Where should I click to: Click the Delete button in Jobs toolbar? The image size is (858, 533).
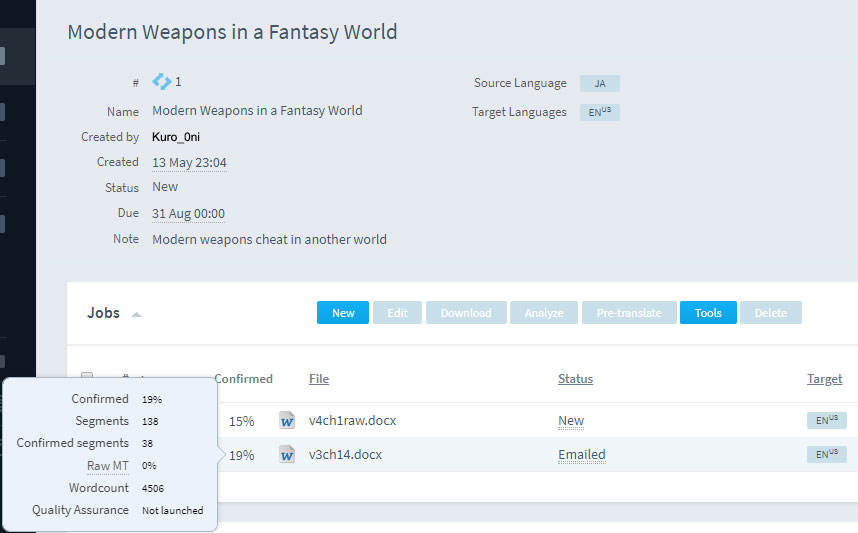pos(770,313)
